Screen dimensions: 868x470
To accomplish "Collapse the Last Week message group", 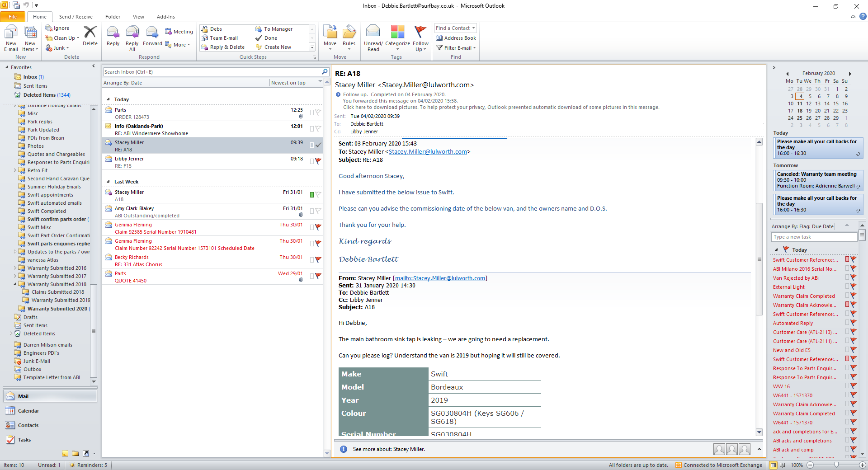I will [108, 182].
